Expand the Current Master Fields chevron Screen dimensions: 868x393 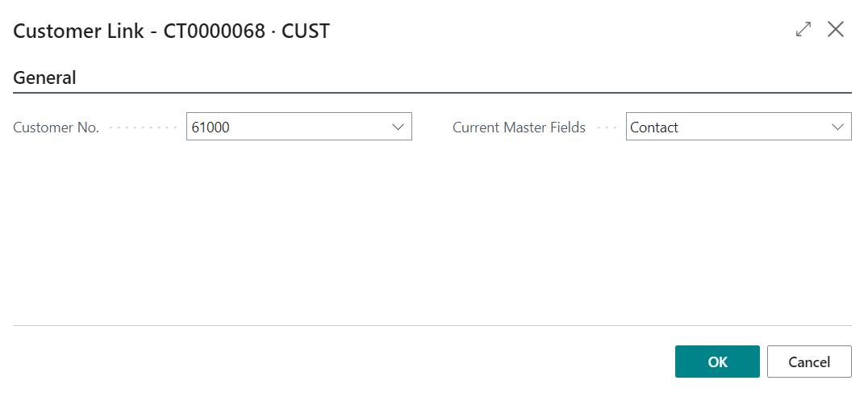pos(837,127)
